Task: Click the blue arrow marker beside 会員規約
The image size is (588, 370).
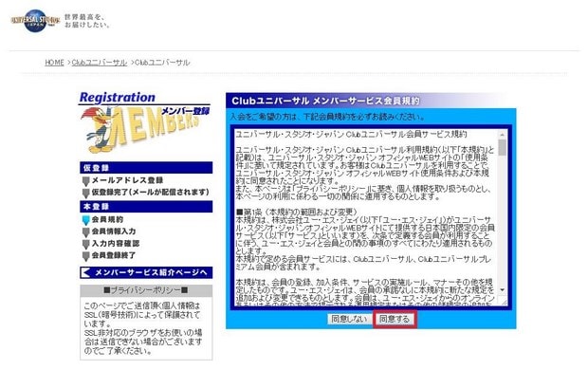Action: click(x=86, y=220)
